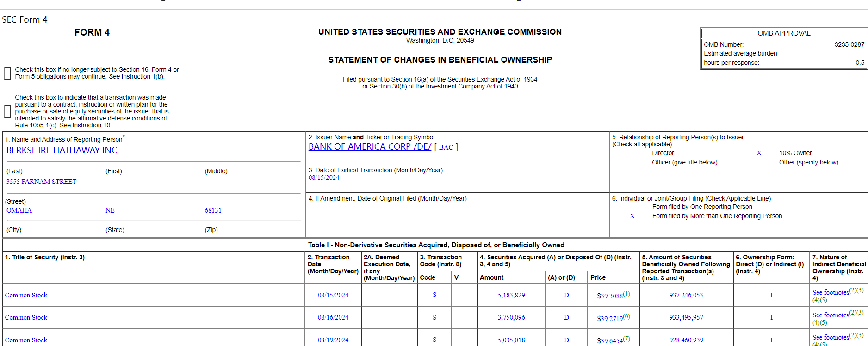This screenshot has width=868, height=346.
Task: Click Common Stock in the 08/19/2024 row
Action: [x=26, y=340]
